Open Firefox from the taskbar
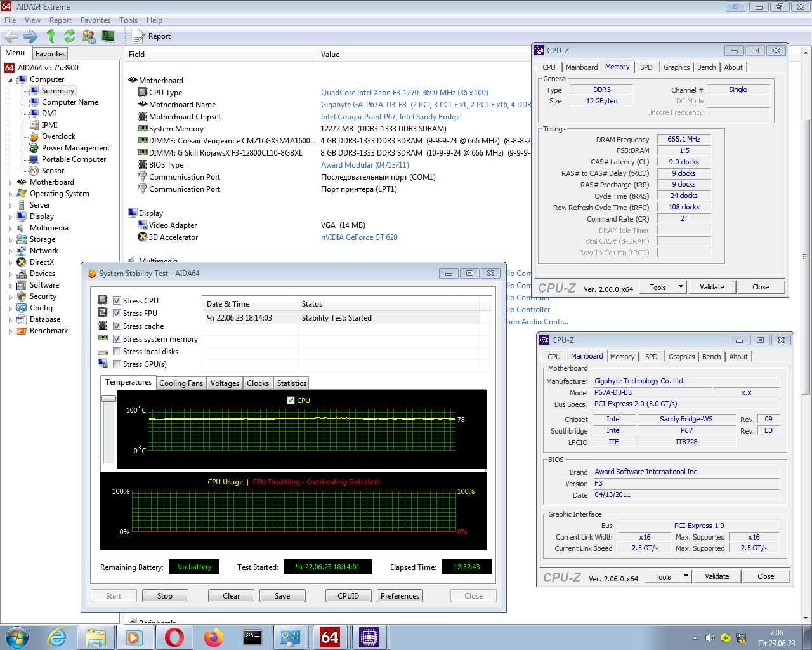 tap(213, 637)
